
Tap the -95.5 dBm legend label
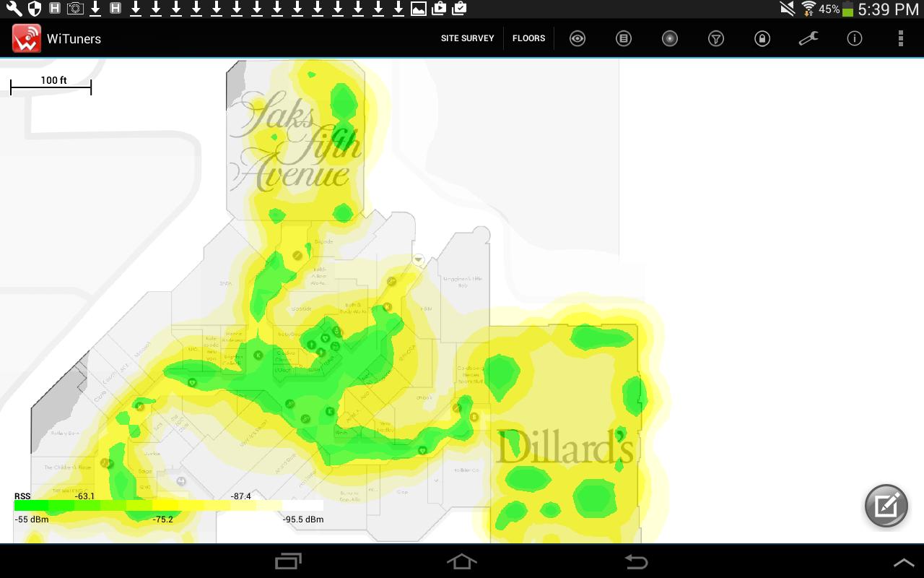[x=303, y=519]
